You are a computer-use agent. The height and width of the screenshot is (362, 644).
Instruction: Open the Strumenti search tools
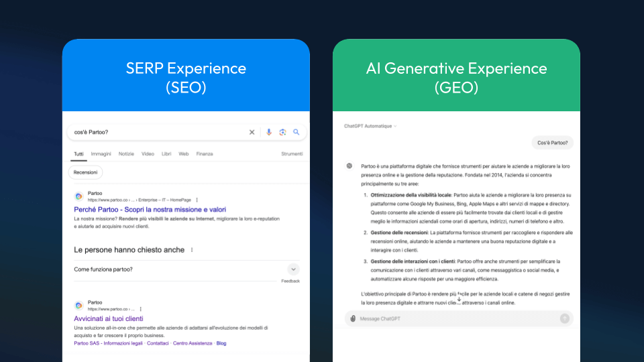point(292,154)
